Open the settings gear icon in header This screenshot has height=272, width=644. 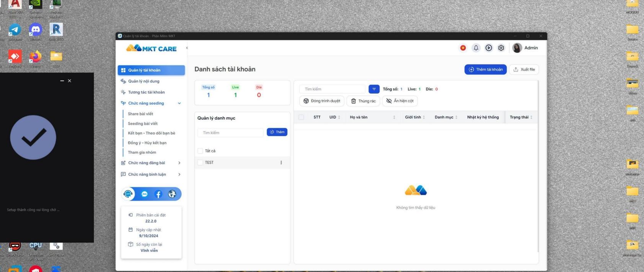[501, 48]
